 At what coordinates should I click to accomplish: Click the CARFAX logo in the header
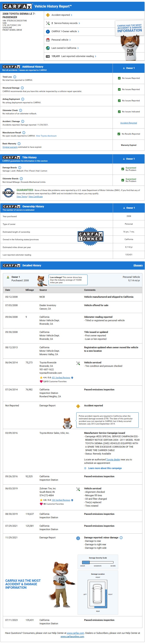coord(17,6)
